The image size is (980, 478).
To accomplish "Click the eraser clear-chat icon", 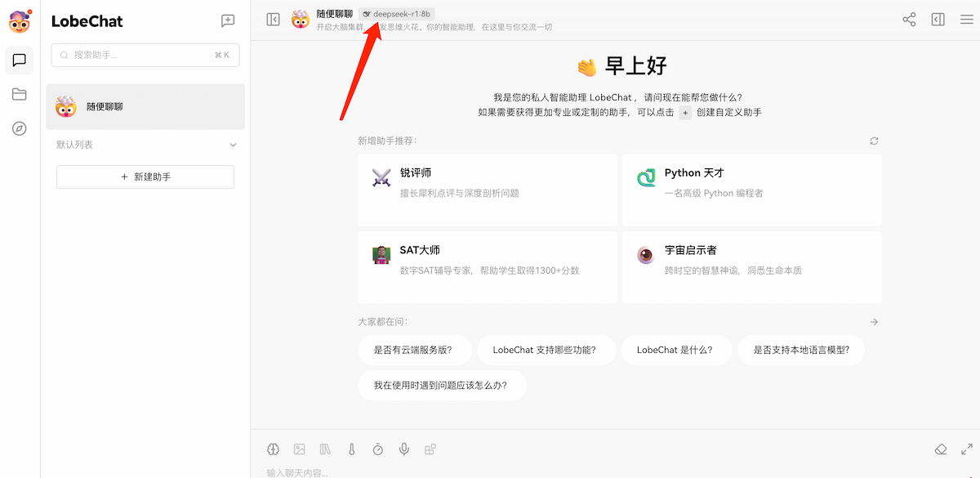I will [941, 449].
